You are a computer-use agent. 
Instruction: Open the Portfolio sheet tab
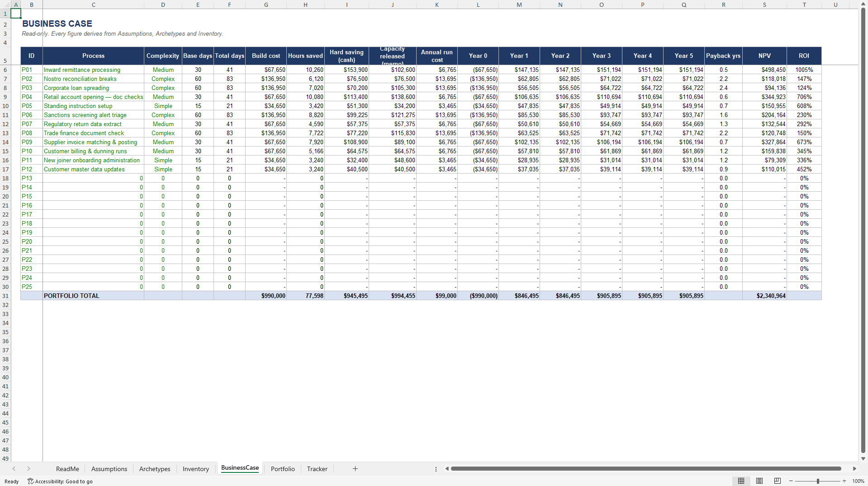point(283,469)
